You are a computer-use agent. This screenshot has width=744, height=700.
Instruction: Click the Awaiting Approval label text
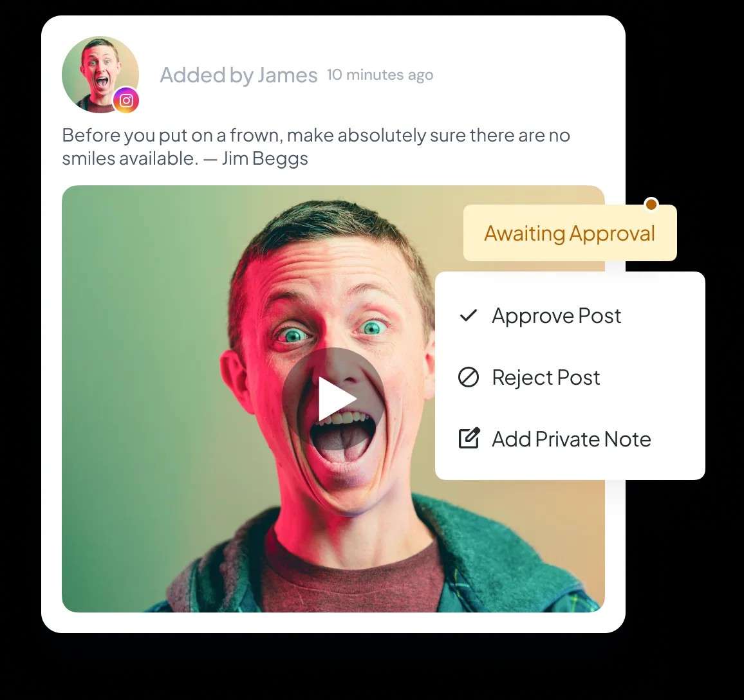pyautogui.click(x=570, y=234)
